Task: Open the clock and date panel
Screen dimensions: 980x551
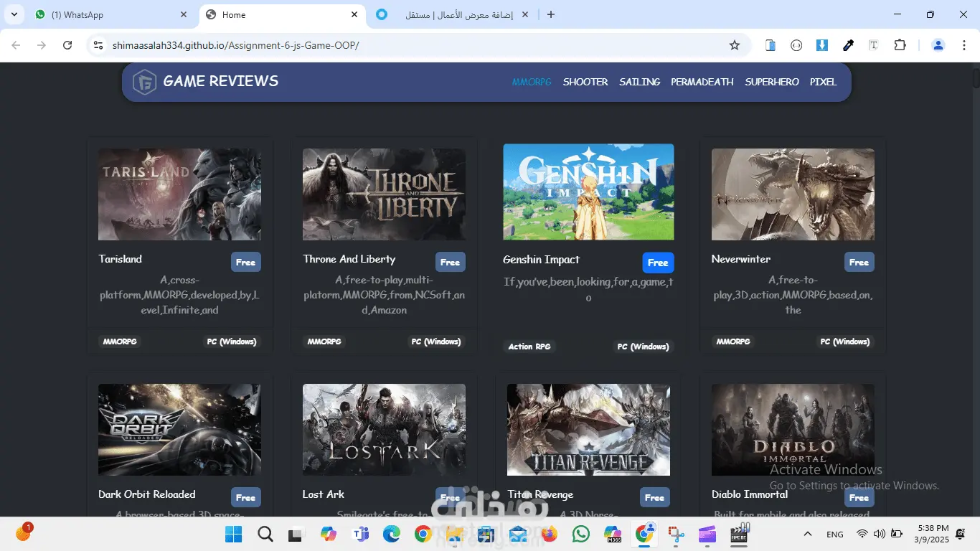Action: point(931,534)
